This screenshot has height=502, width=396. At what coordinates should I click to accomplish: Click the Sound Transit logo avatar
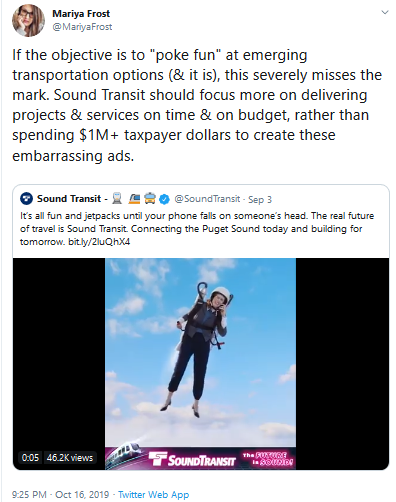tap(26, 199)
